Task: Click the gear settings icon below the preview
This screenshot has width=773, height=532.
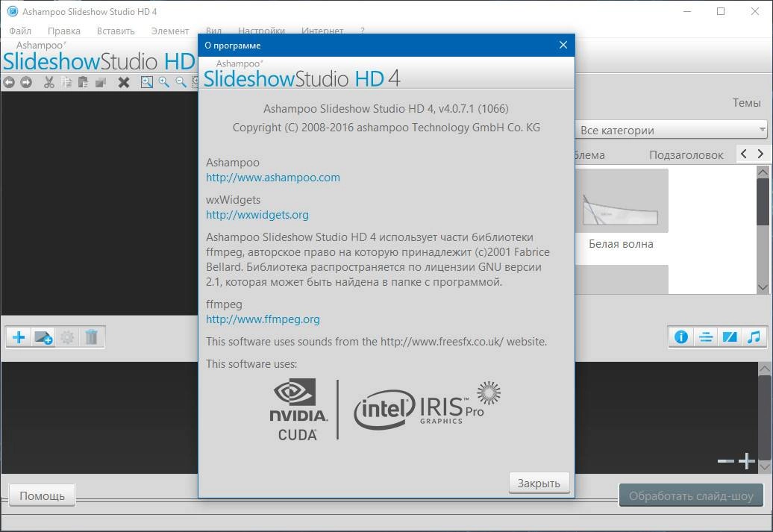Action: [x=67, y=337]
